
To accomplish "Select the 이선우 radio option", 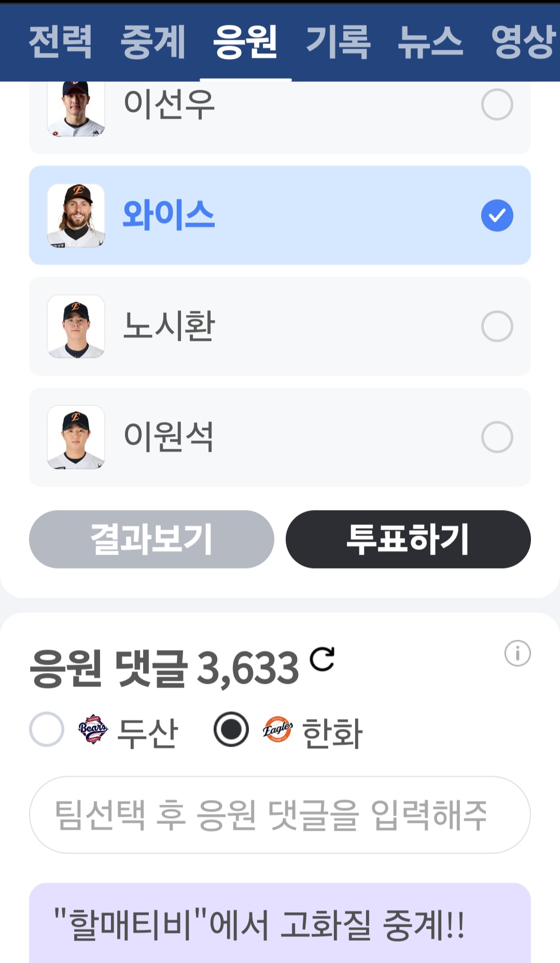I will pos(497,104).
